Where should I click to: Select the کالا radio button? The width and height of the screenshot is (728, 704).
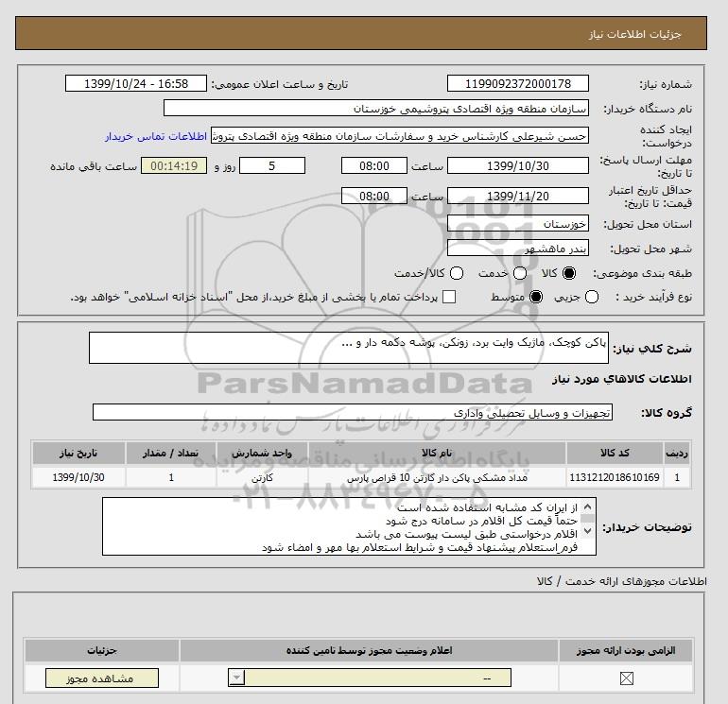click(x=569, y=273)
